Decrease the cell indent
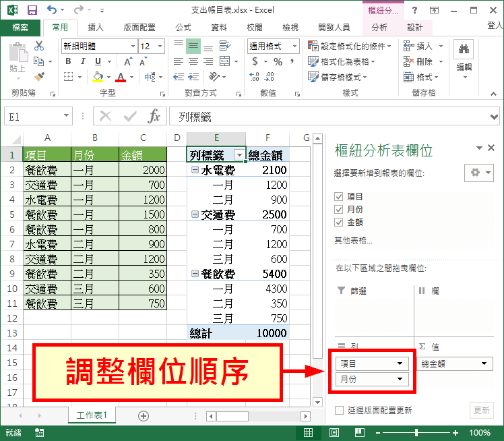 pyautogui.click(x=179, y=77)
